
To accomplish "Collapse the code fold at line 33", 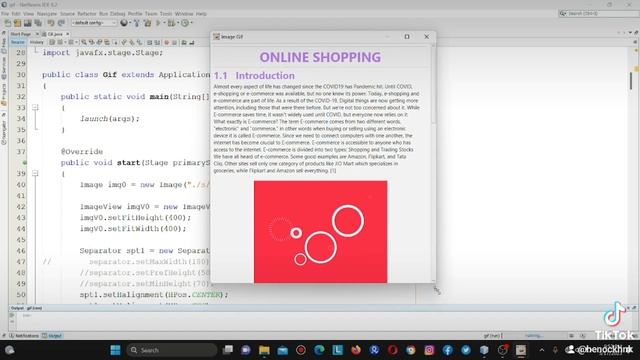I will click(x=35, y=107).
